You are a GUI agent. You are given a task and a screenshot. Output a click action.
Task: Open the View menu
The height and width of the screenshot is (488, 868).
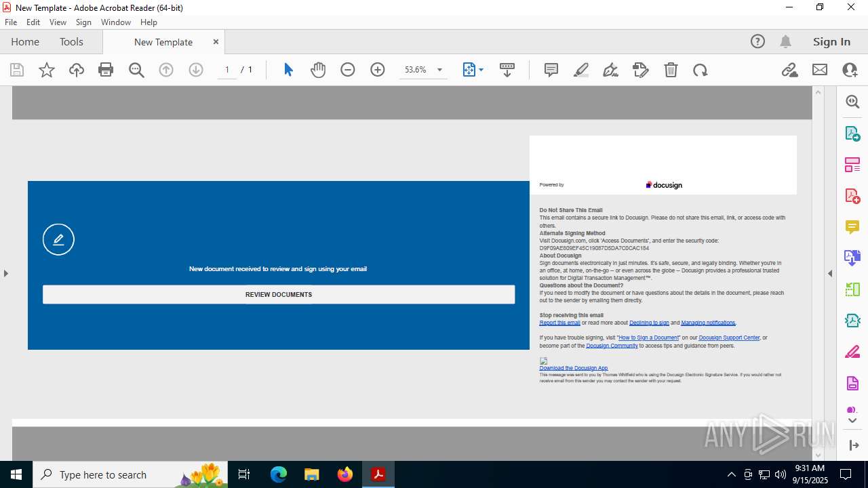point(58,22)
